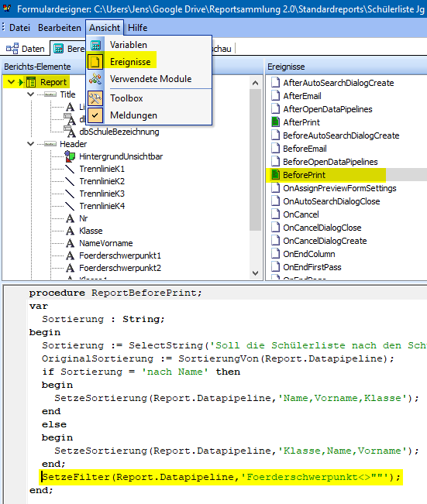Switch to the Daten tab
The image size is (427, 504).
tap(26, 49)
